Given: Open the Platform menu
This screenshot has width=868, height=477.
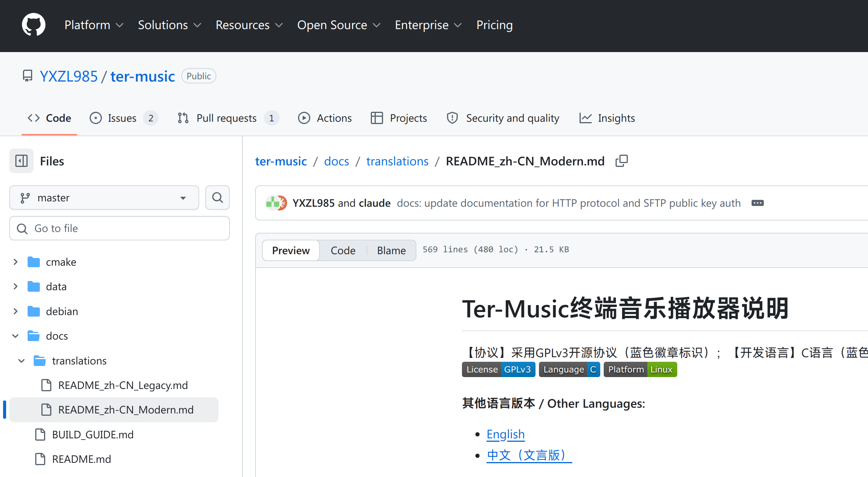Looking at the screenshot, I should (94, 25).
